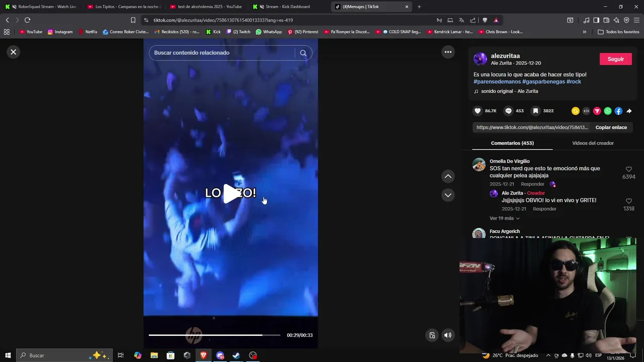Switch to test de alcoholemia 2025 tab
The width and height of the screenshot is (644, 362).
tap(206, 7)
